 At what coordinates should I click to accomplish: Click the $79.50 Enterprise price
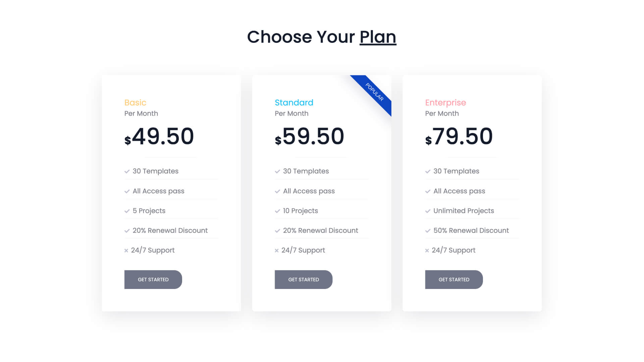click(x=459, y=136)
